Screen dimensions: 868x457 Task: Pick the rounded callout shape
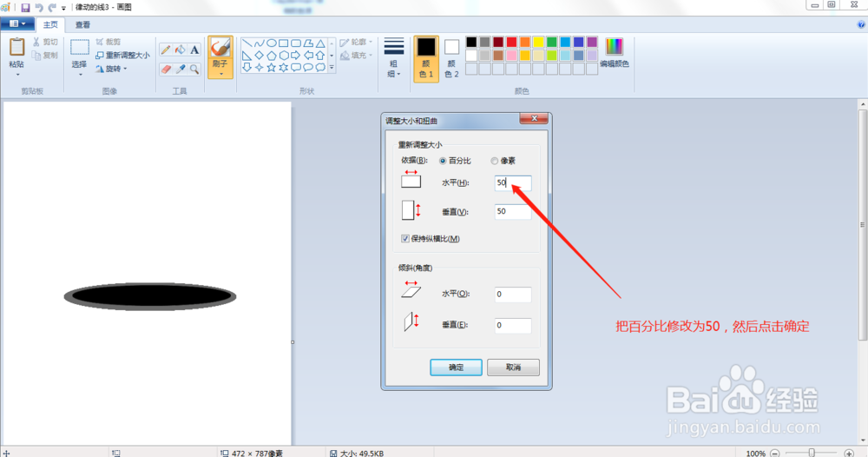coord(296,68)
